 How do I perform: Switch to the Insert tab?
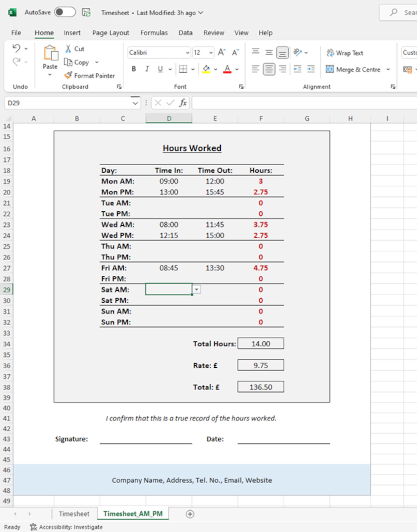(x=72, y=33)
